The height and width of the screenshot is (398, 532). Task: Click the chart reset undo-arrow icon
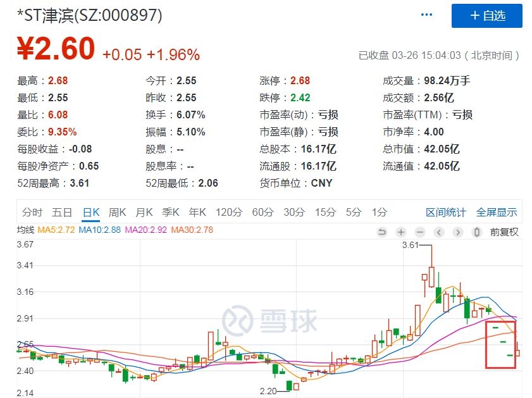(382, 232)
